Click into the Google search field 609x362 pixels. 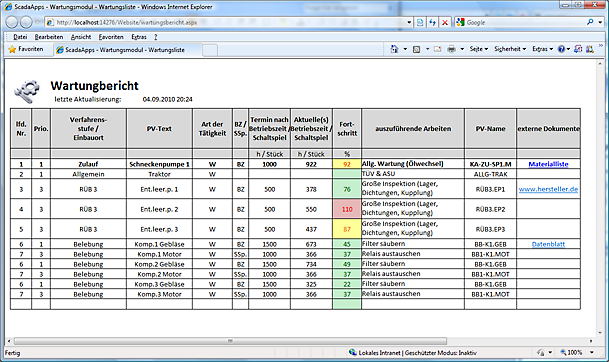click(524, 23)
